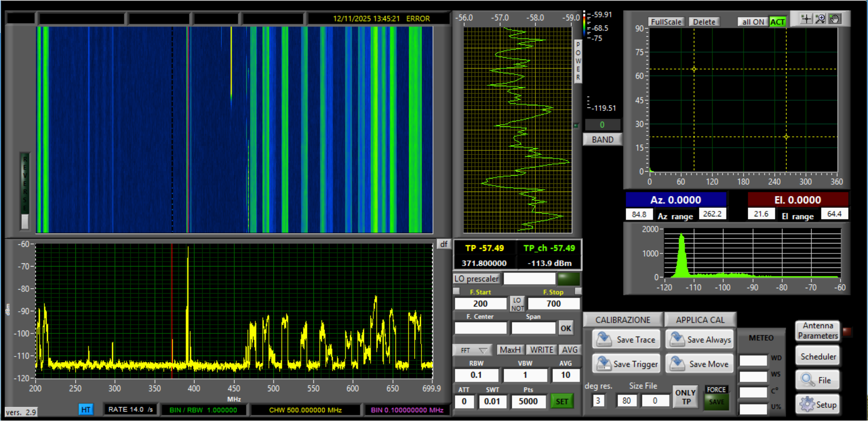This screenshot has height=421, width=868.
Task: Click the F. Stop input field
Action: (553, 304)
